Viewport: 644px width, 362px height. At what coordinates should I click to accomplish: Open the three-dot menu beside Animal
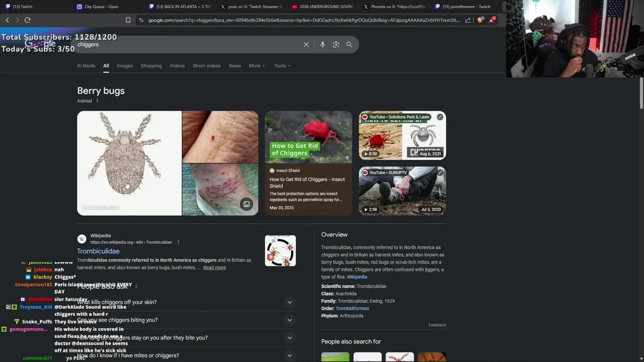(x=97, y=101)
